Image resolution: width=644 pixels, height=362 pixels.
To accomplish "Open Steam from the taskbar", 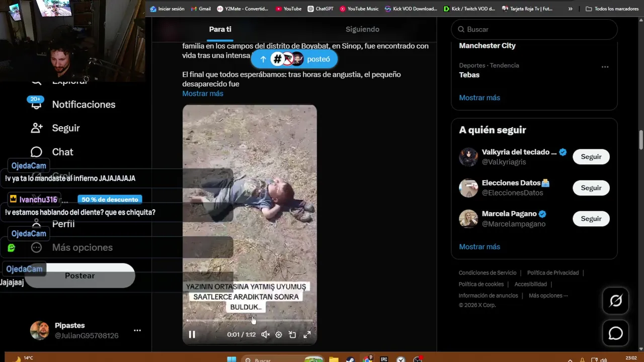I will 350,359.
